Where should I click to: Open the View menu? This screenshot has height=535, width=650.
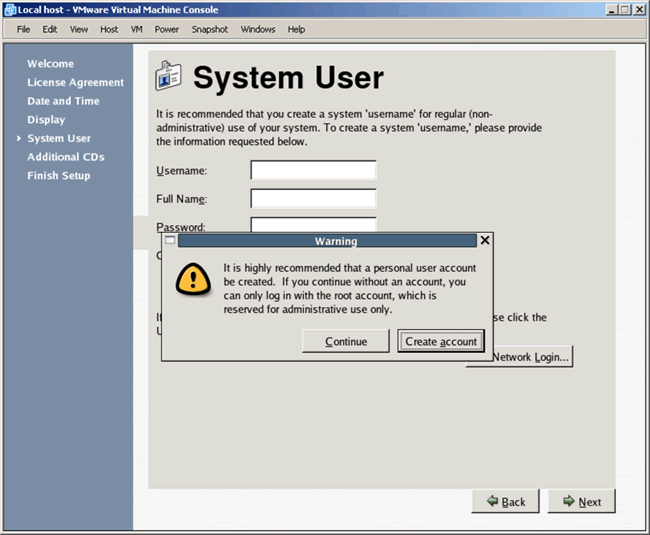[79, 29]
